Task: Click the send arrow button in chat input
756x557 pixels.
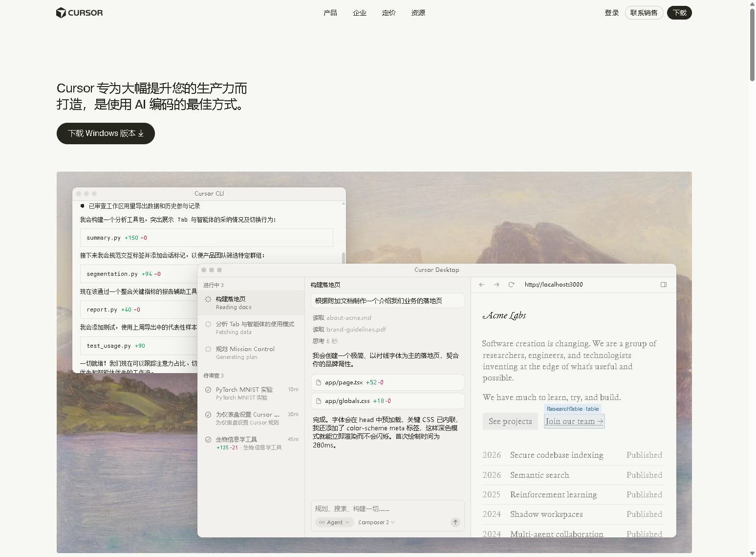Action: point(455,522)
